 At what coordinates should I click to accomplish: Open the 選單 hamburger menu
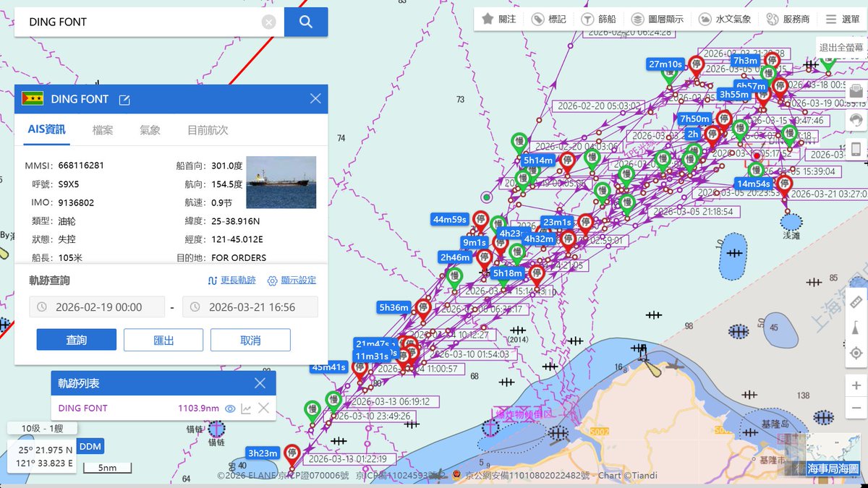pos(842,20)
